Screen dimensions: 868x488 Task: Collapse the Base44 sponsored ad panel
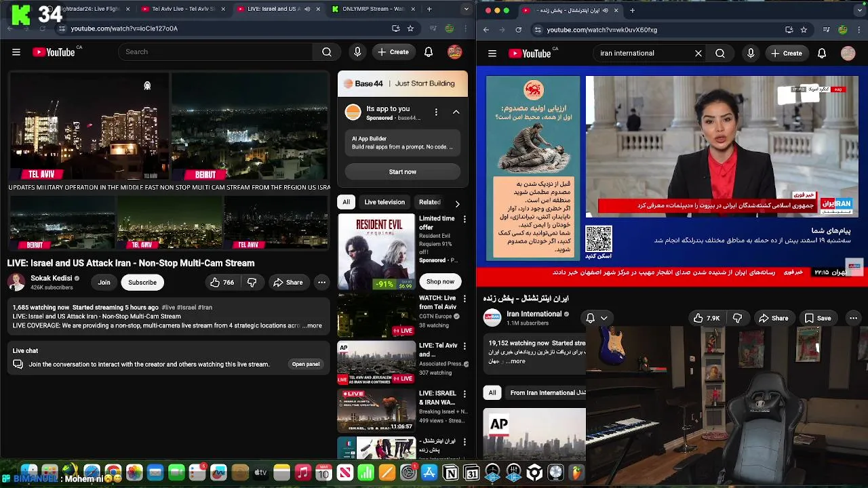(456, 112)
